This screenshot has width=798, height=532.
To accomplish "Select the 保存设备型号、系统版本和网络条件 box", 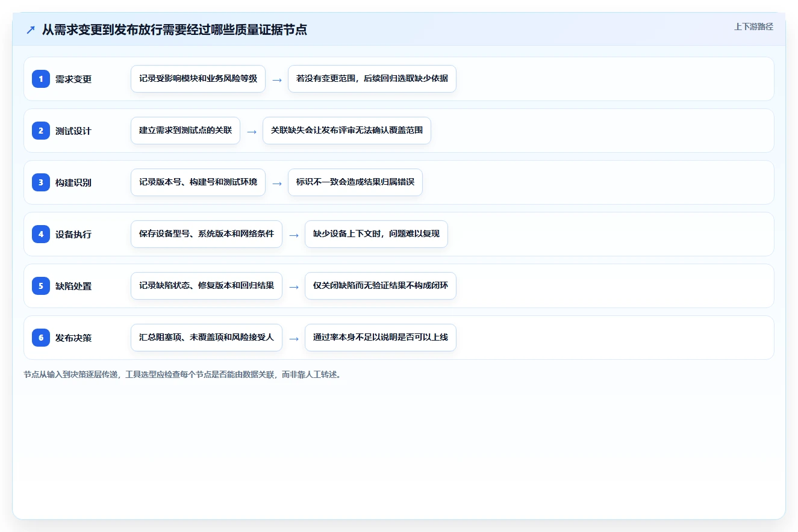I will tap(207, 234).
